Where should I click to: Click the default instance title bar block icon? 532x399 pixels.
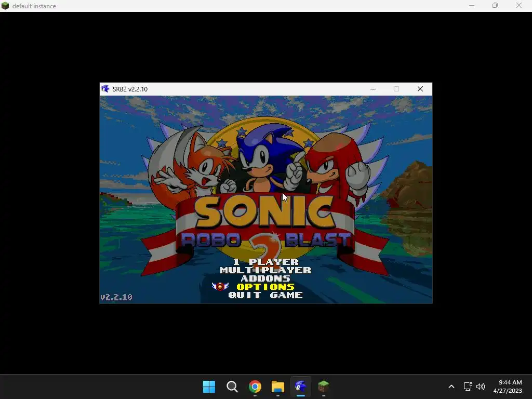5,6
